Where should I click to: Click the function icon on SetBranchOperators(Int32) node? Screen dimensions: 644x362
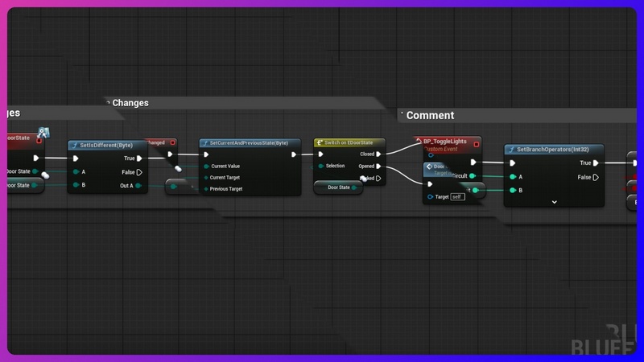pos(510,150)
